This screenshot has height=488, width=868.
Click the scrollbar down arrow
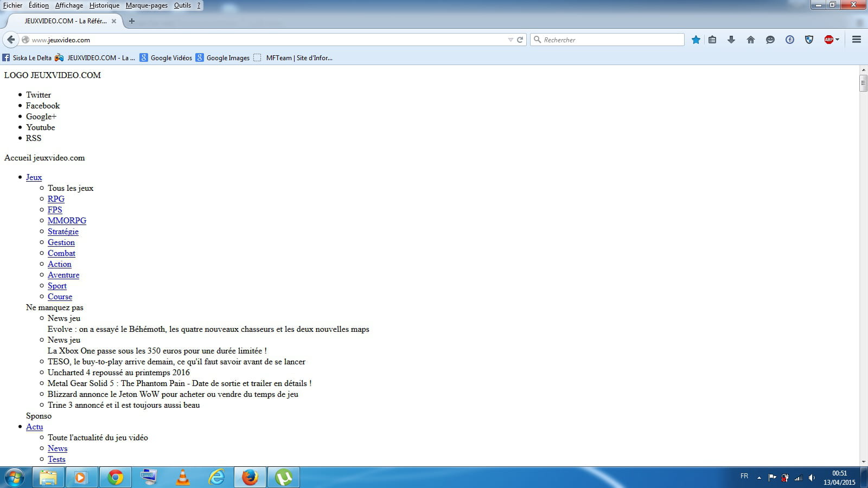[x=863, y=462]
